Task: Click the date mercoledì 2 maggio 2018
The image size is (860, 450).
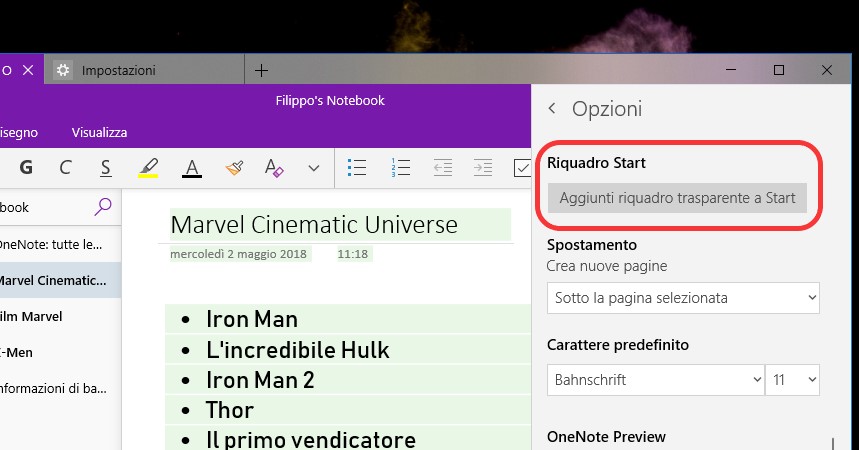Action: tap(239, 254)
